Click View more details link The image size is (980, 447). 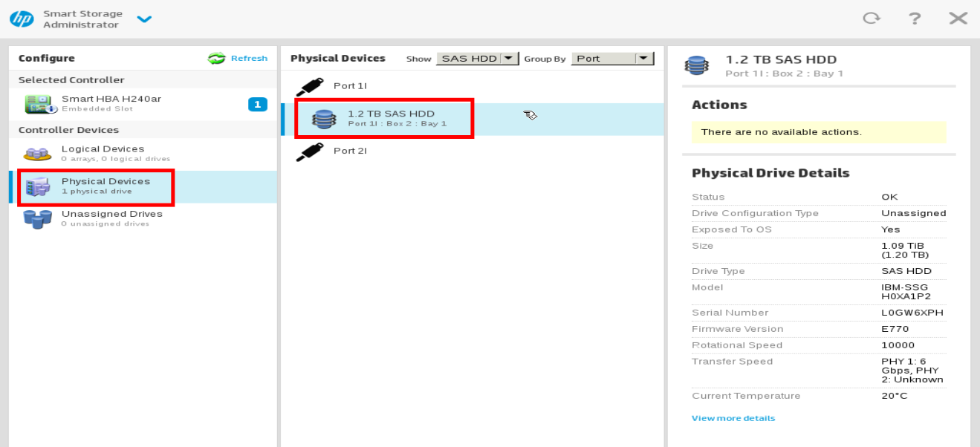pos(733,418)
